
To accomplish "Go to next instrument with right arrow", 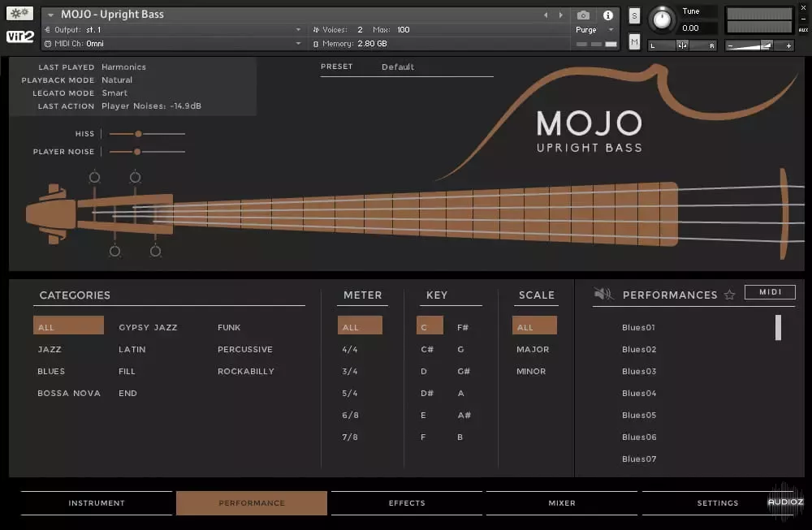I will (560, 15).
